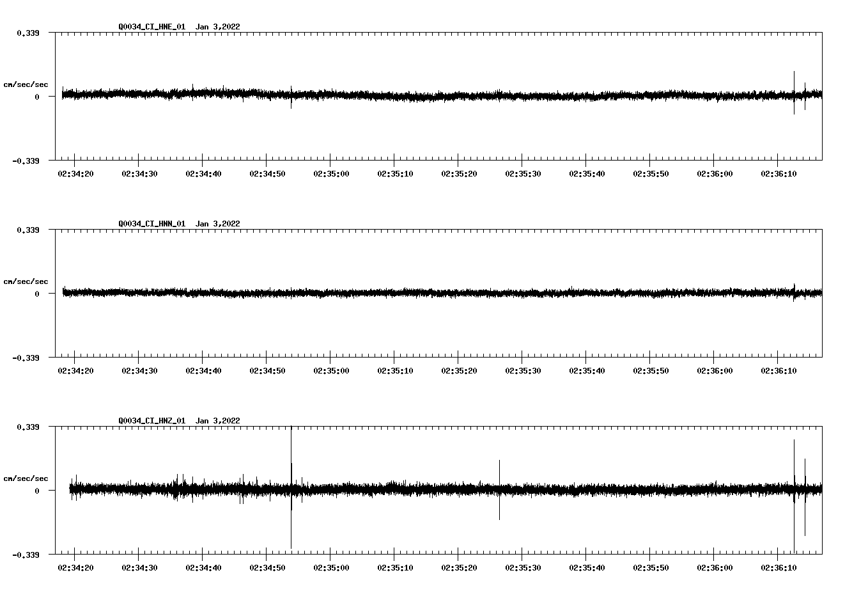The height and width of the screenshot is (591, 868).
Task: Click 02:34:50 time label under HNE plot
Action: (267, 173)
